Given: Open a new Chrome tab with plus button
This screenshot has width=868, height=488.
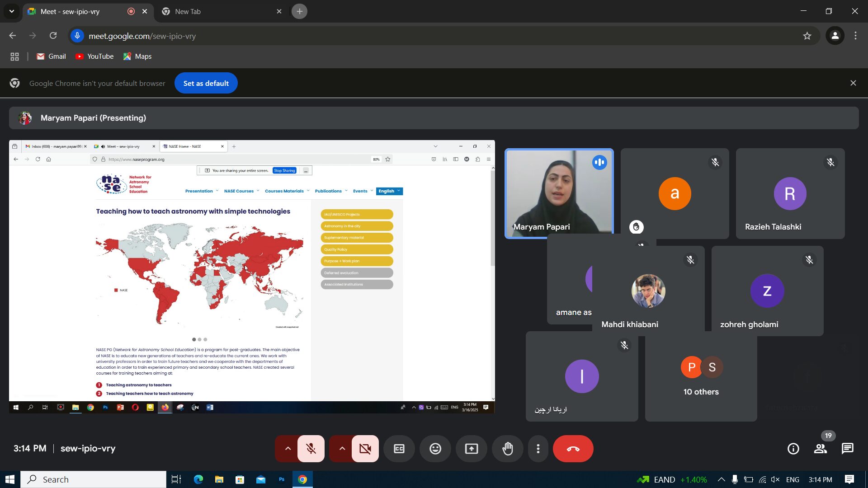Looking at the screenshot, I should pyautogui.click(x=299, y=11).
